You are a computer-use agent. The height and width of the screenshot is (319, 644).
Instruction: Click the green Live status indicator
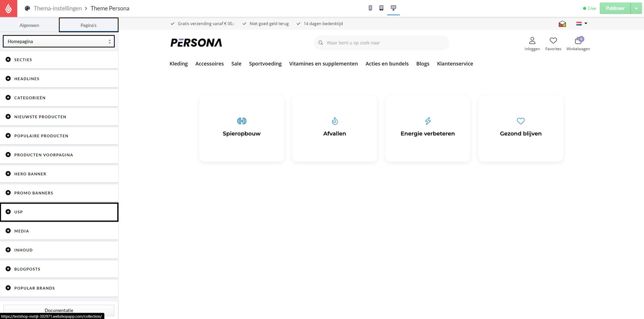tap(590, 8)
